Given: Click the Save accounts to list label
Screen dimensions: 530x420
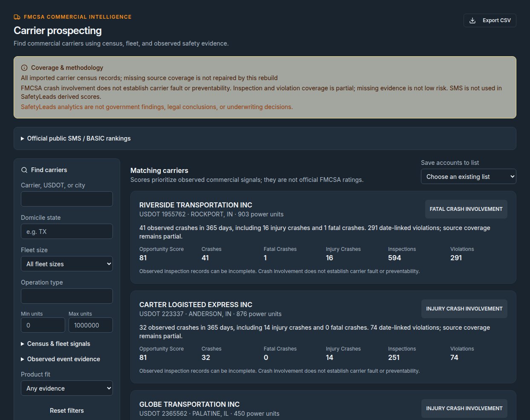Looking at the screenshot, I should (x=450, y=163).
